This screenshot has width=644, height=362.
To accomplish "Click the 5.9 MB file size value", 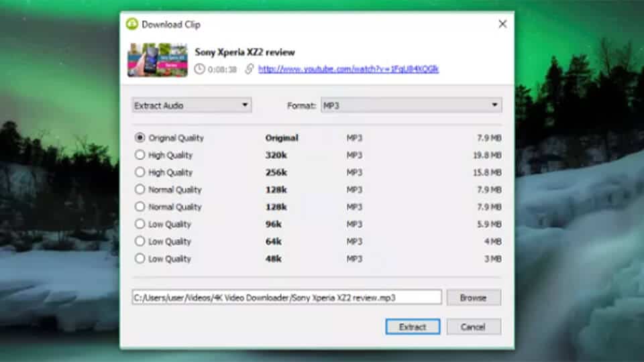I will (489, 224).
